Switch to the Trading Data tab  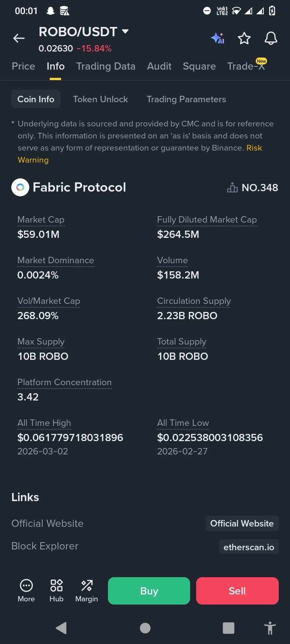106,66
